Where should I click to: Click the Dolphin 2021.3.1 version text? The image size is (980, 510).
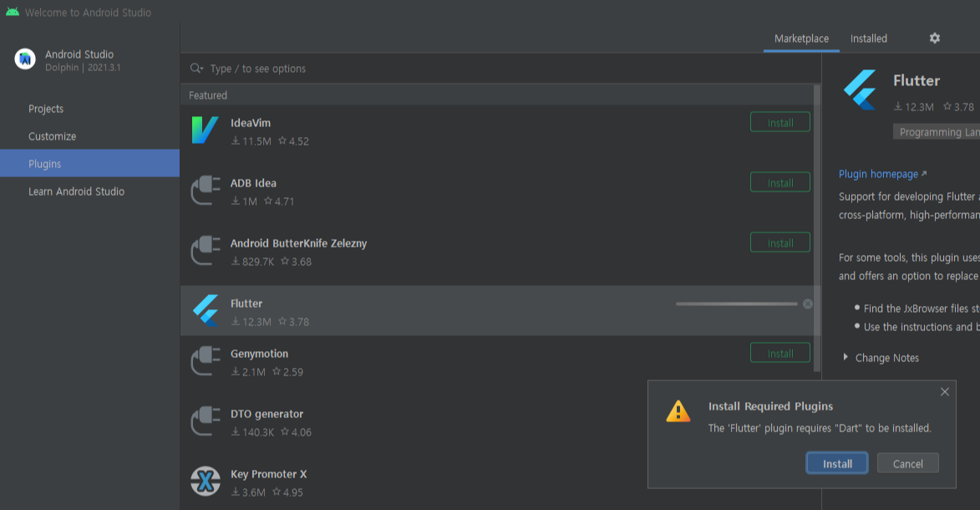[83, 68]
